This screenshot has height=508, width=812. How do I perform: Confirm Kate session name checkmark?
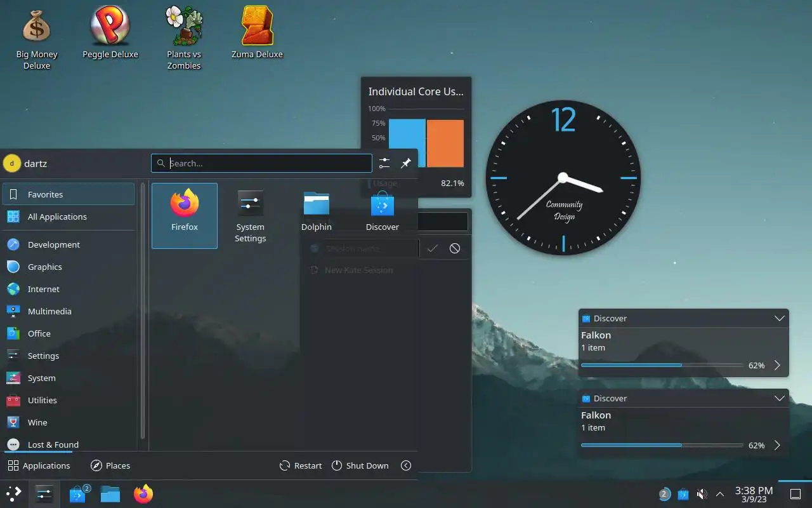tap(433, 248)
